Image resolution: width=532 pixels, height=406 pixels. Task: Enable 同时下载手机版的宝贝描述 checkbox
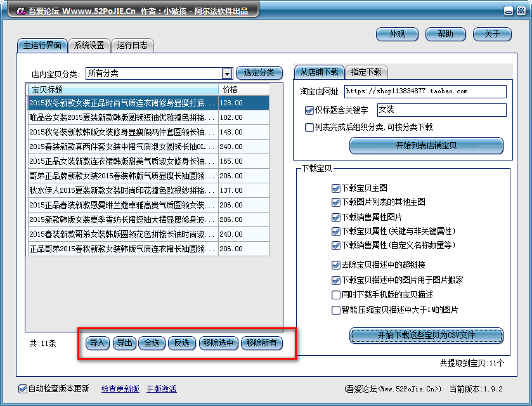click(x=335, y=294)
